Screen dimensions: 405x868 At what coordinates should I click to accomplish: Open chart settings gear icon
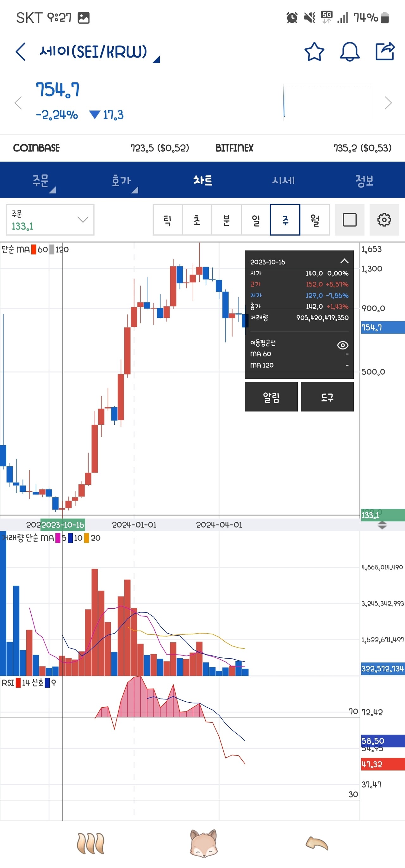384,220
